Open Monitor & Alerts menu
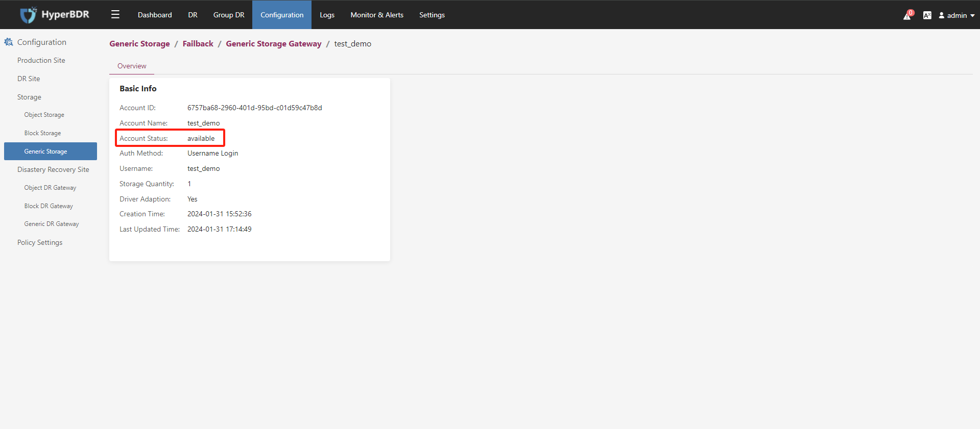 [x=377, y=15]
